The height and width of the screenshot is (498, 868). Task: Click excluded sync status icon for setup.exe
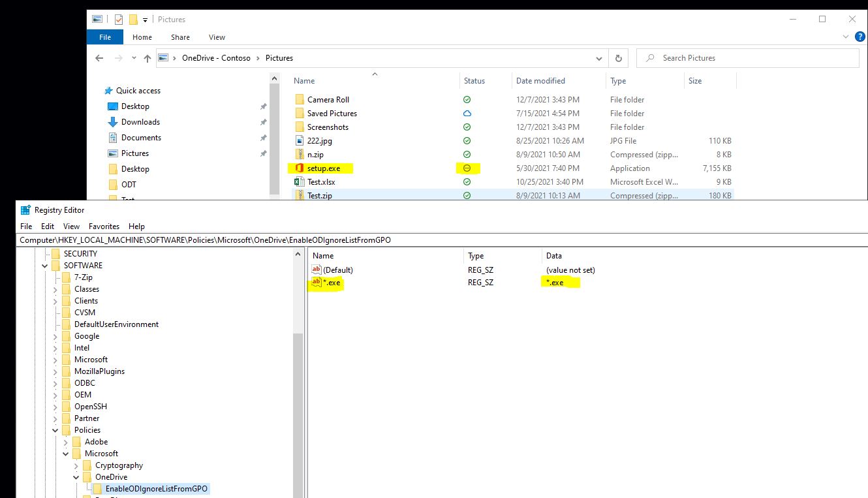[467, 168]
